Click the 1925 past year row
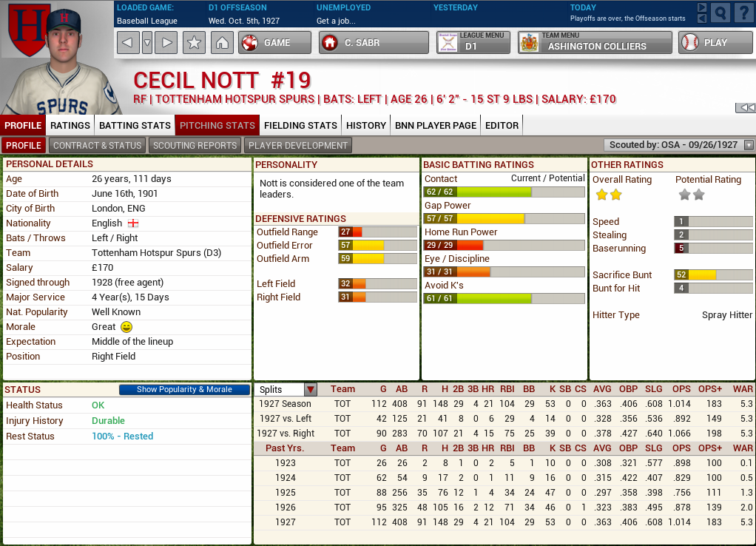 click(x=504, y=493)
